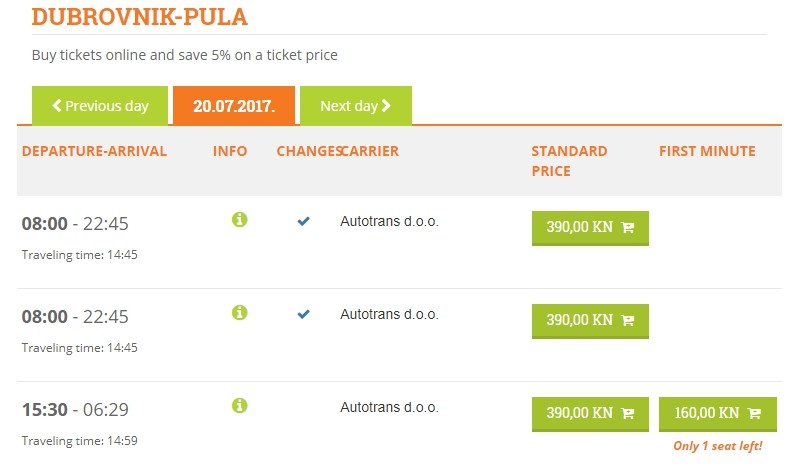Buy first 08:00 ticket for 390,00 KN
This screenshot has height=475, width=789.
coord(590,228)
